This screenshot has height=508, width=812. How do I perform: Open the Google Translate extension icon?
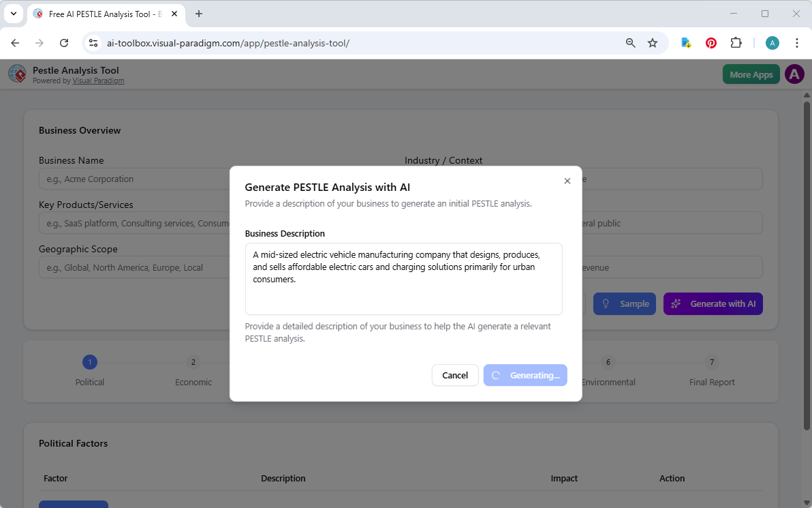coord(686,42)
